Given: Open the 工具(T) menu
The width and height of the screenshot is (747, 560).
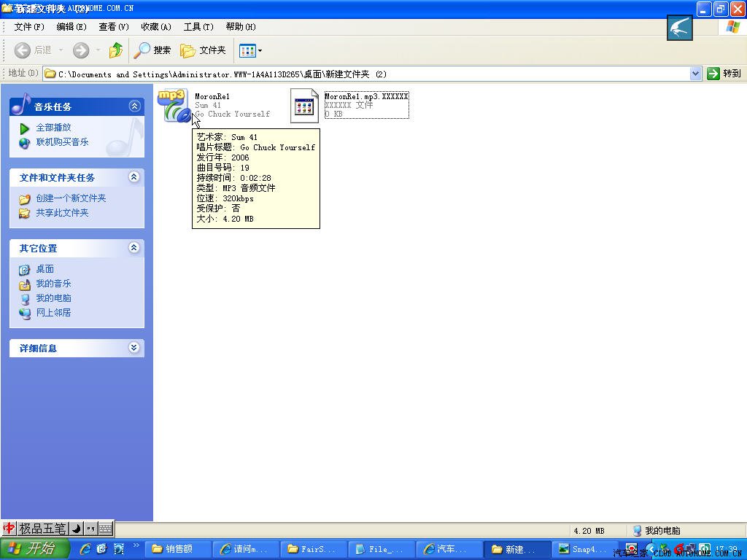Looking at the screenshot, I should click(198, 27).
